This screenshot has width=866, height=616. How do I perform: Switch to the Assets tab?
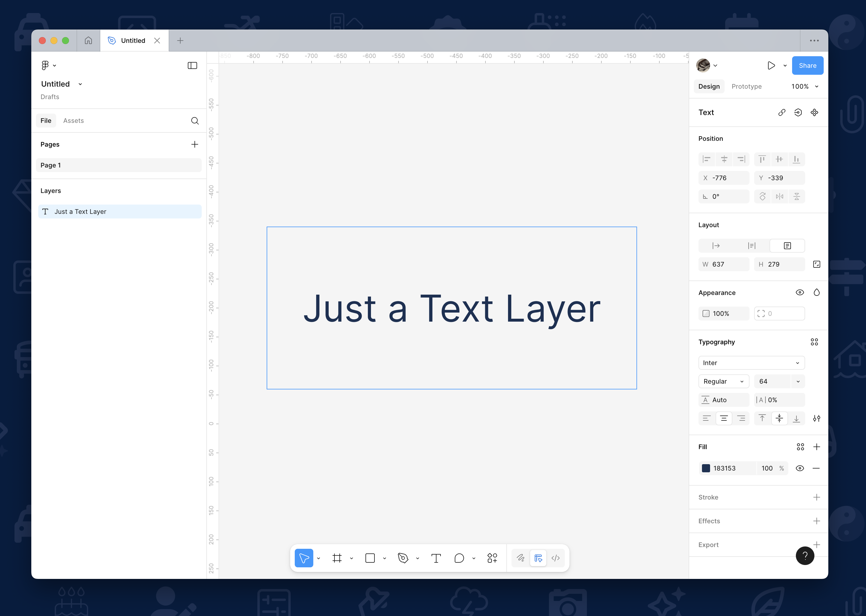pyautogui.click(x=73, y=120)
